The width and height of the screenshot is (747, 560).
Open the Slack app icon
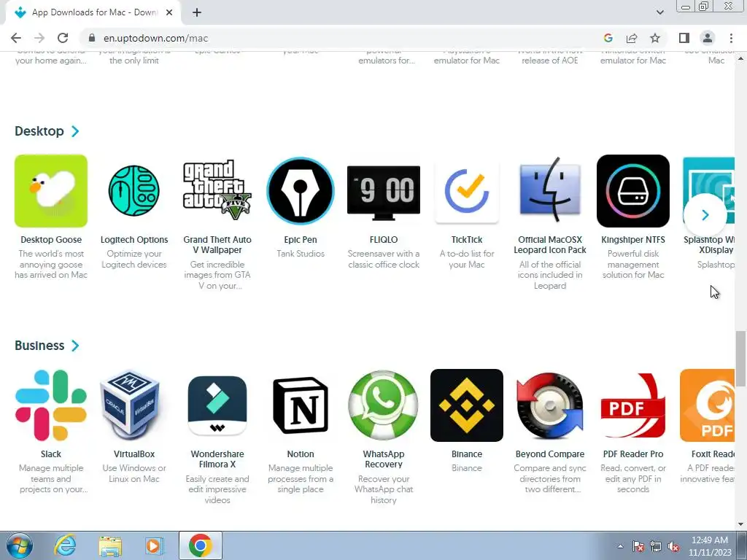(x=51, y=405)
